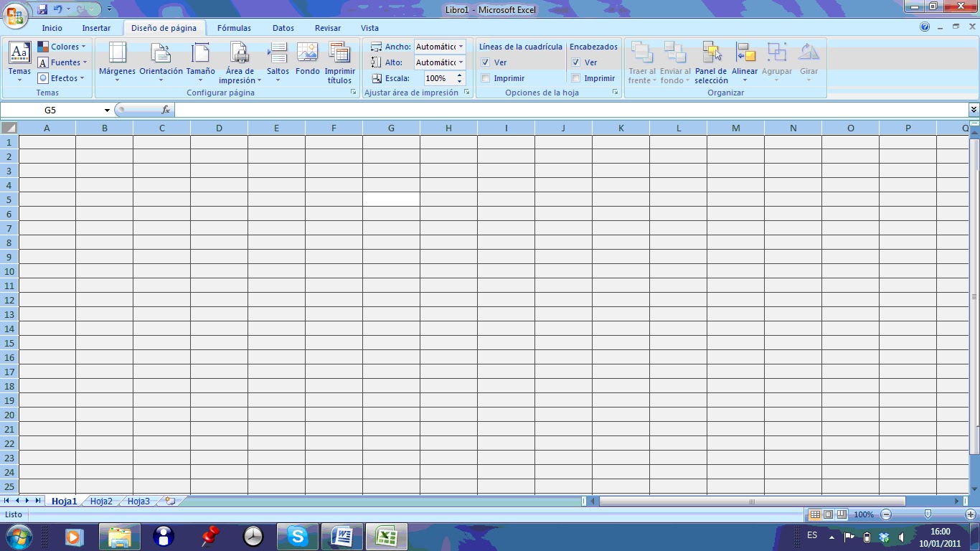Image resolution: width=980 pixels, height=551 pixels.
Task: Select the Hoja2 sheet tab
Action: pyautogui.click(x=101, y=501)
